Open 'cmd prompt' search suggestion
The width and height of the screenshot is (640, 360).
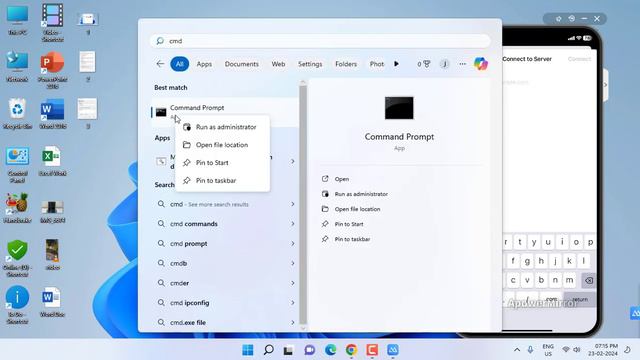click(x=189, y=243)
